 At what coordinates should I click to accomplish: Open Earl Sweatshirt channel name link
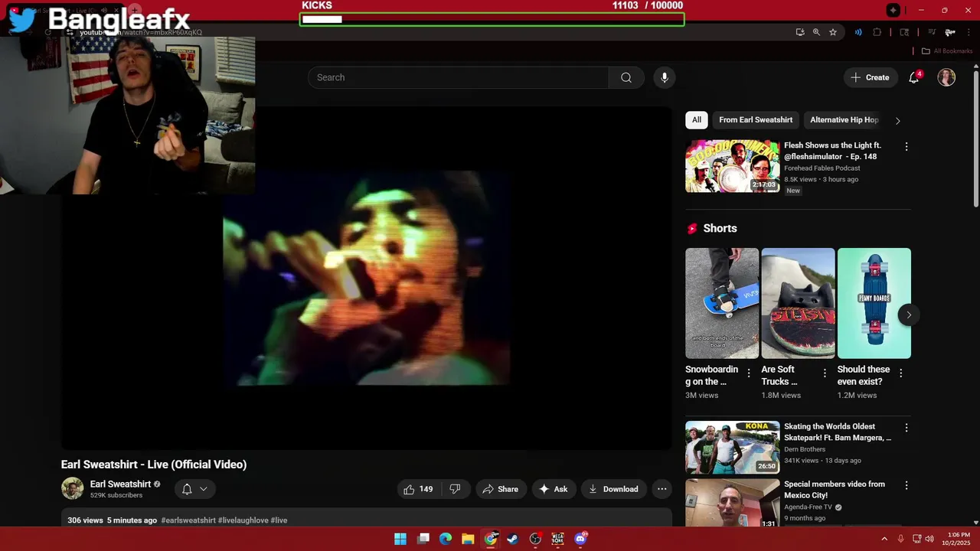tap(120, 484)
